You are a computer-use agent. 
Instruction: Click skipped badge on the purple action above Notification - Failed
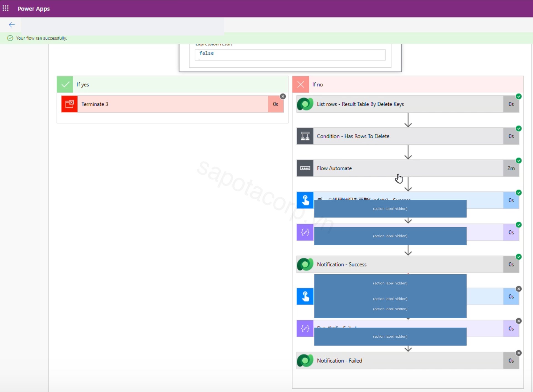click(x=519, y=321)
